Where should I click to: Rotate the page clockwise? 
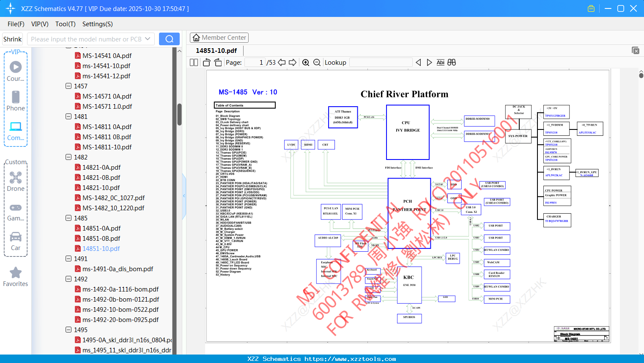pos(218,63)
